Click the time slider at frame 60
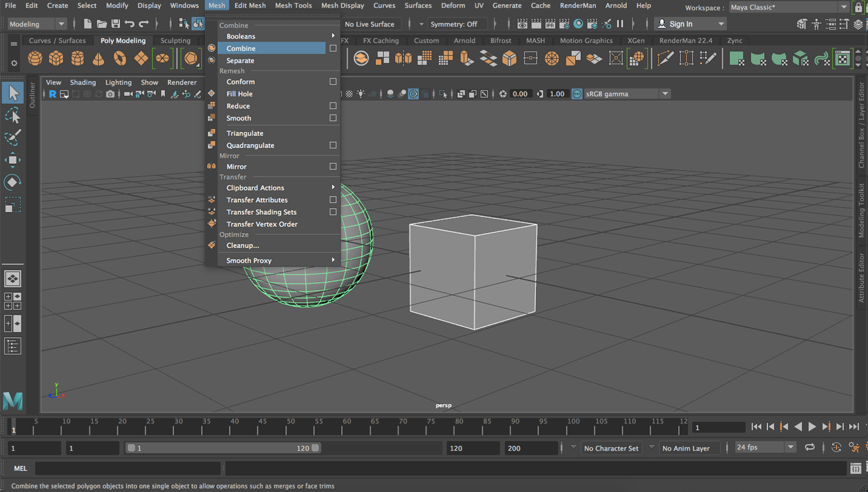Viewport: 868px width, 492px height. coord(347,426)
